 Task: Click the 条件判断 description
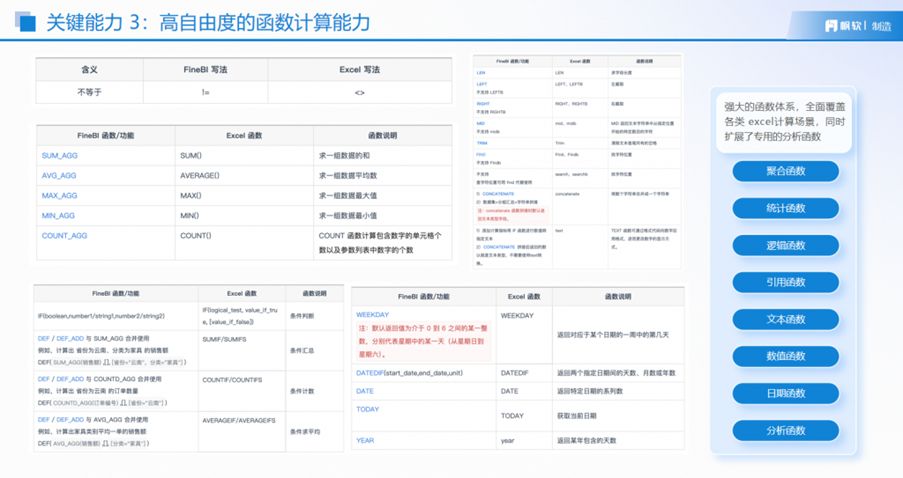point(302,316)
